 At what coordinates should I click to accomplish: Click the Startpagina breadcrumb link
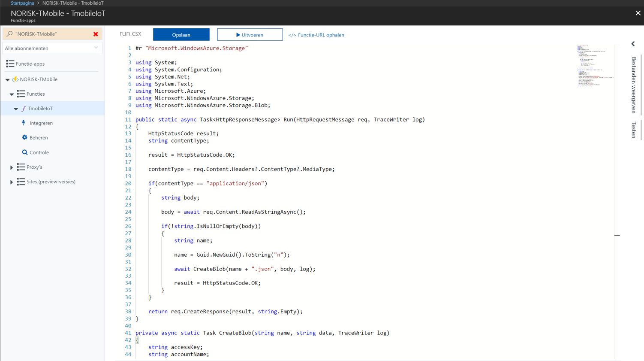pyautogui.click(x=22, y=3)
